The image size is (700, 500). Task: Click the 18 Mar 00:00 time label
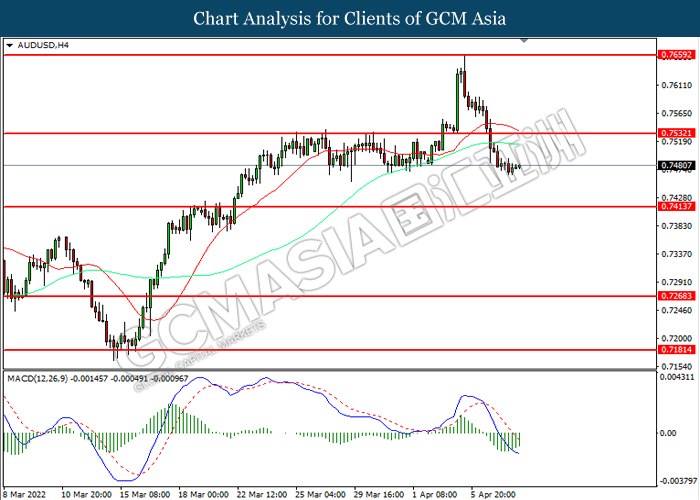[203, 495]
